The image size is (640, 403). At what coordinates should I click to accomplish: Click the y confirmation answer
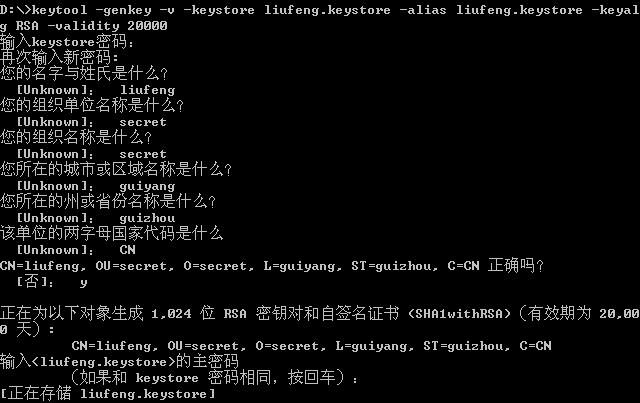click(83, 283)
